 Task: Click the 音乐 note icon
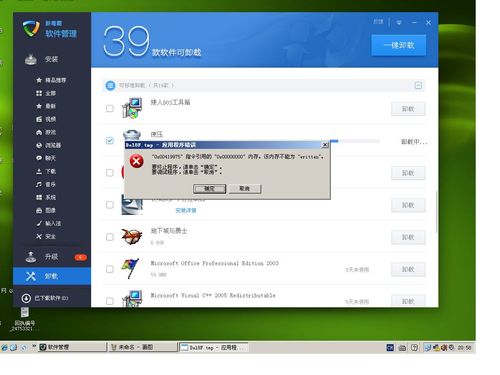[39, 184]
